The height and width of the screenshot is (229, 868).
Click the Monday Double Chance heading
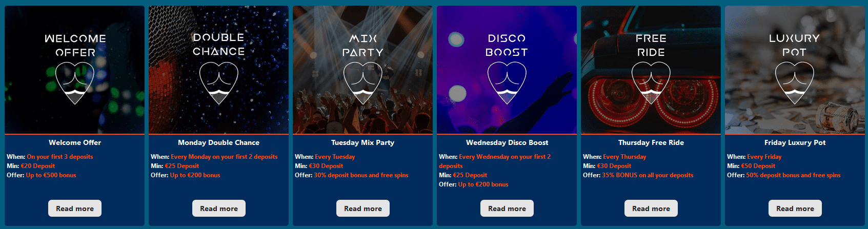click(219, 142)
